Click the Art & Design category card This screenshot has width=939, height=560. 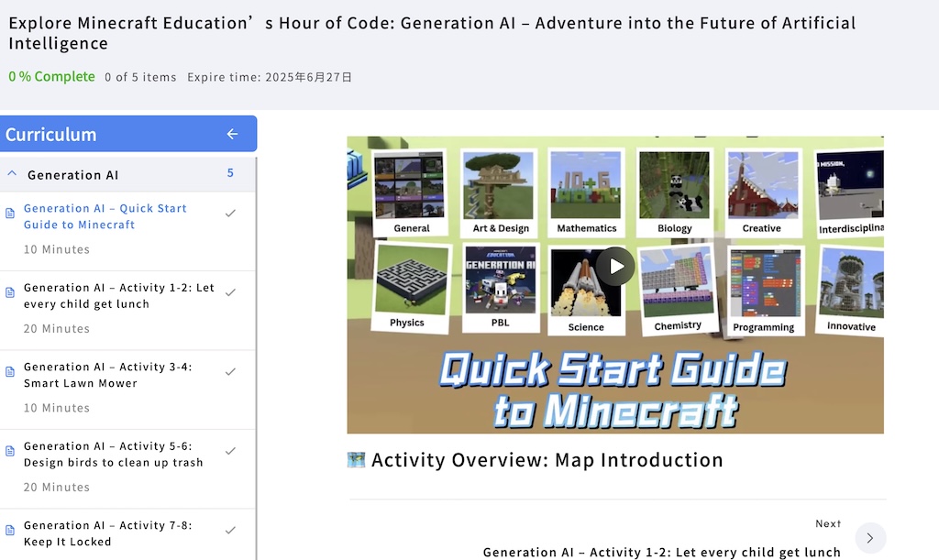(x=500, y=192)
